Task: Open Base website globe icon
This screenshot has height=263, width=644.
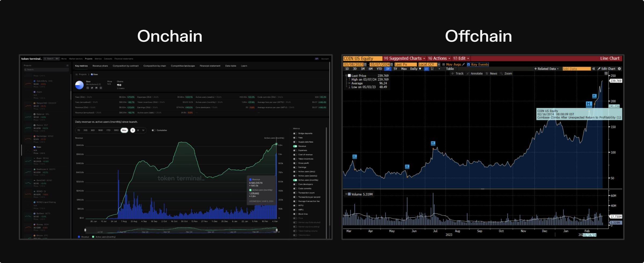Action: click(x=101, y=88)
